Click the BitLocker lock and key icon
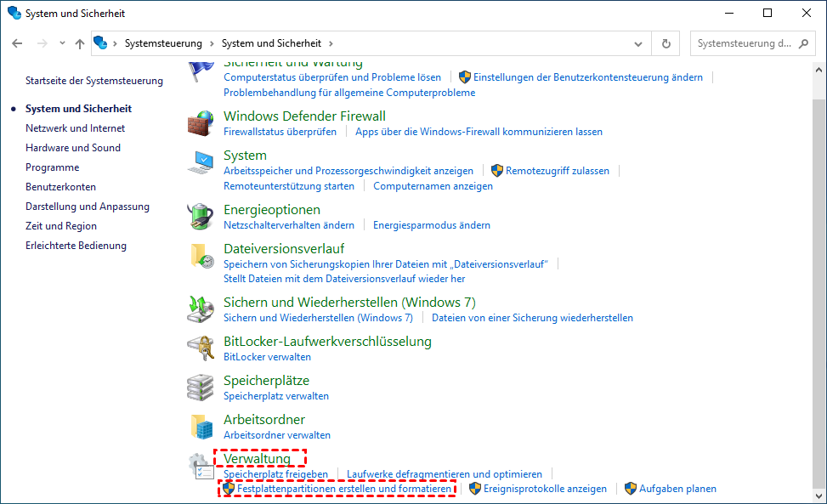The image size is (827, 504). [201, 348]
